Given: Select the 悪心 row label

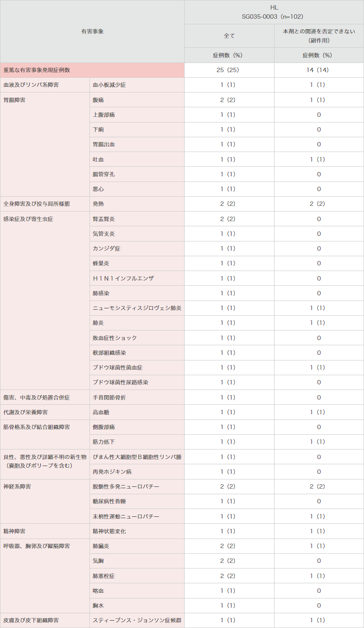Looking at the screenshot, I should point(137,189).
